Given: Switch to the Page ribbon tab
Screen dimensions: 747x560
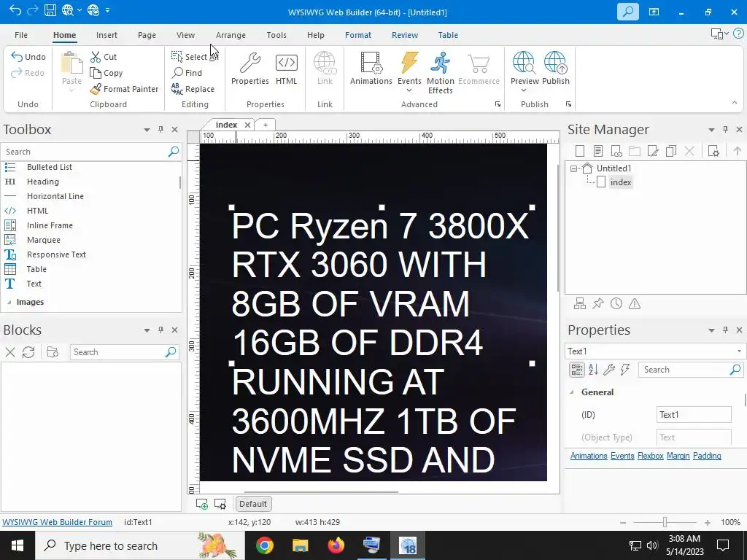Looking at the screenshot, I should [x=147, y=35].
